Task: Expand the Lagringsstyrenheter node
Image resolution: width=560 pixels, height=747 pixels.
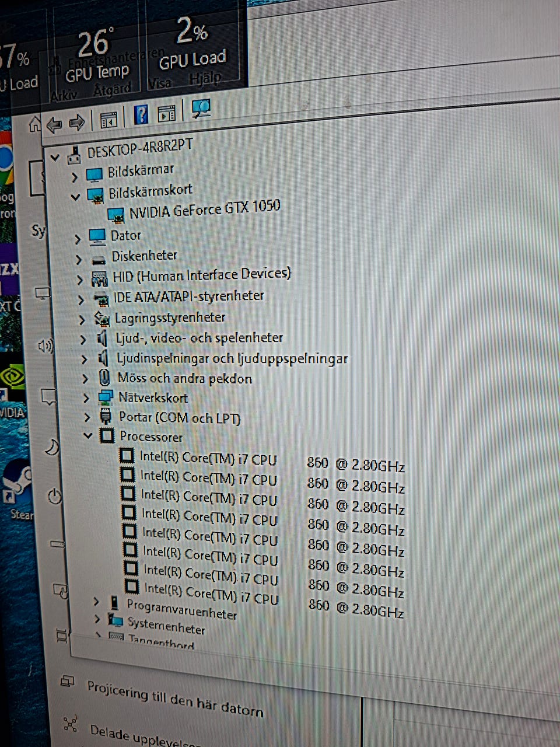Action: click(x=82, y=320)
